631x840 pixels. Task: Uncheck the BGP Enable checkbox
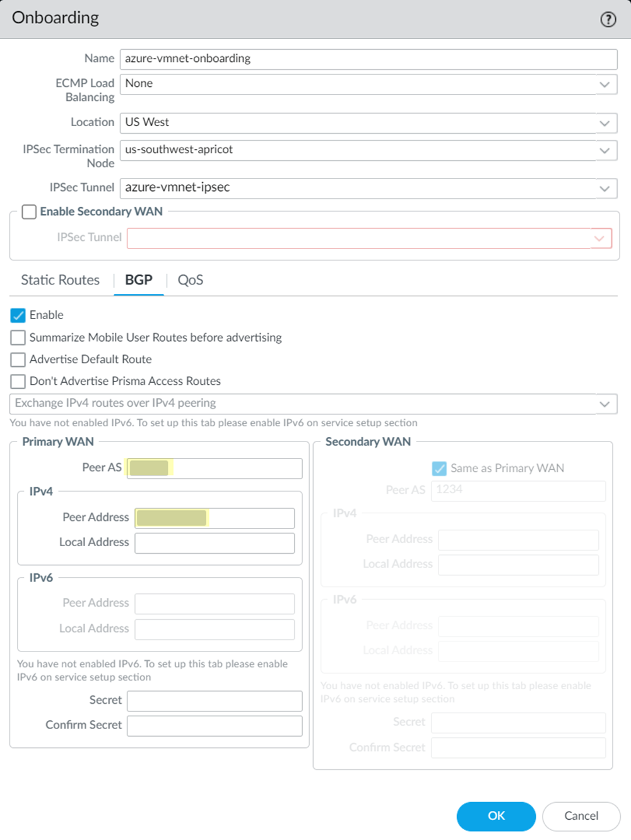pyautogui.click(x=18, y=315)
